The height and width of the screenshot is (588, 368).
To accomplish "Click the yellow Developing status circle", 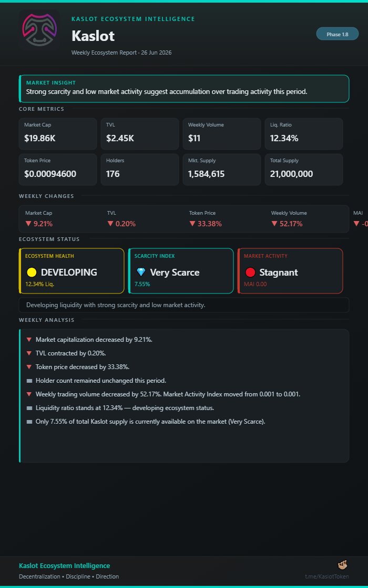I will (32, 272).
